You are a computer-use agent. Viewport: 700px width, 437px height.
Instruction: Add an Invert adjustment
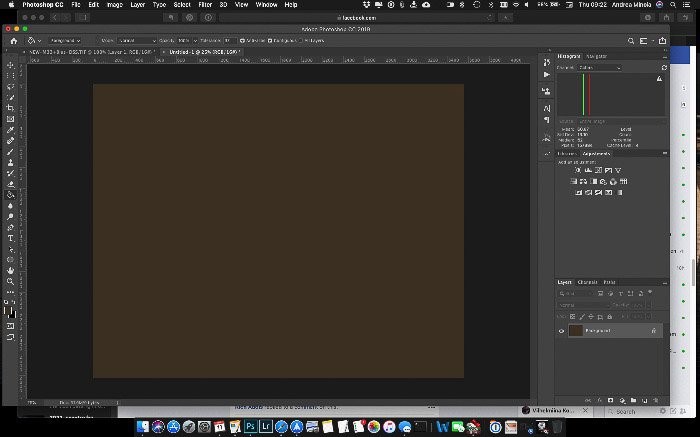(579, 192)
